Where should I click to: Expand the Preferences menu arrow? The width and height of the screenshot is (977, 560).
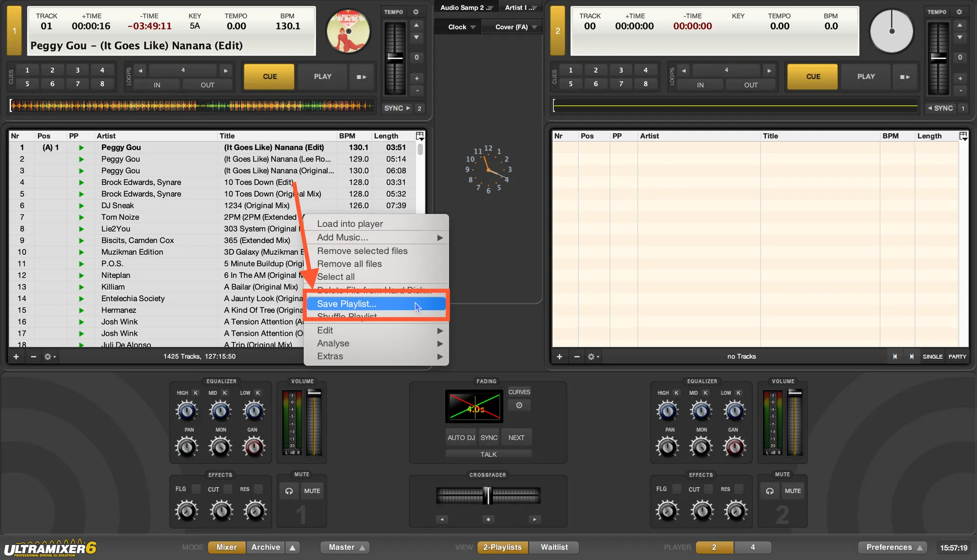(920, 548)
